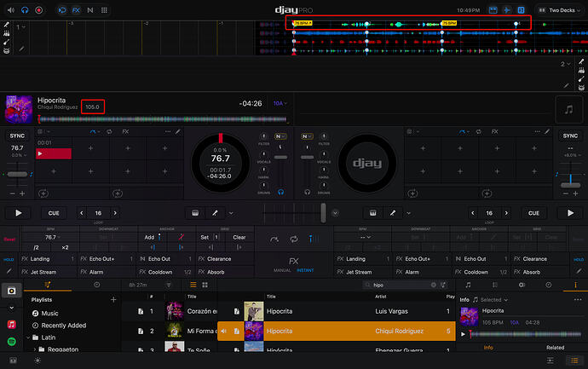Decrease left deck loop length arrow

tap(81, 213)
